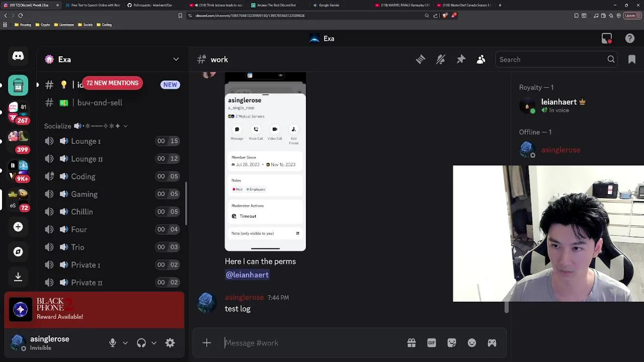Open server folder with 9K+ badge
Image resolution: width=644 pixels, height=362 pixels.
tap(18, 170)
